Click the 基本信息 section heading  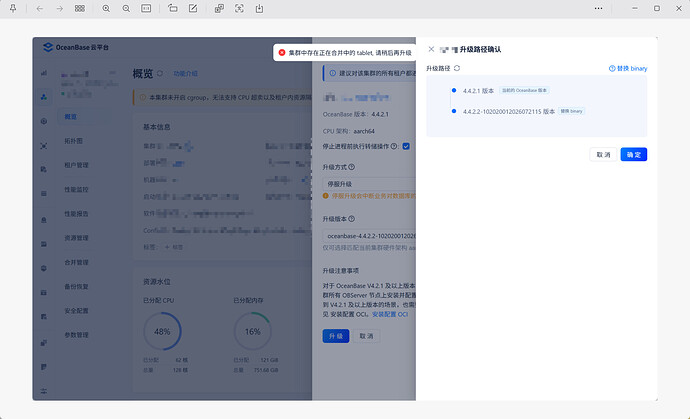pos(156,127)
